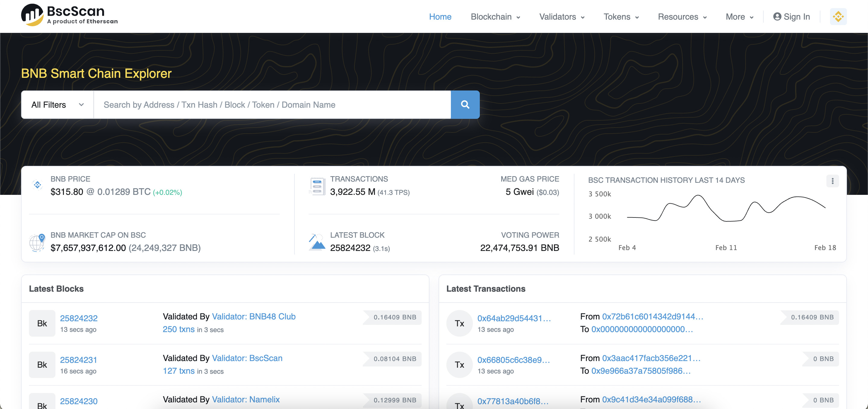Open block 25824231 link

point(78,360)
